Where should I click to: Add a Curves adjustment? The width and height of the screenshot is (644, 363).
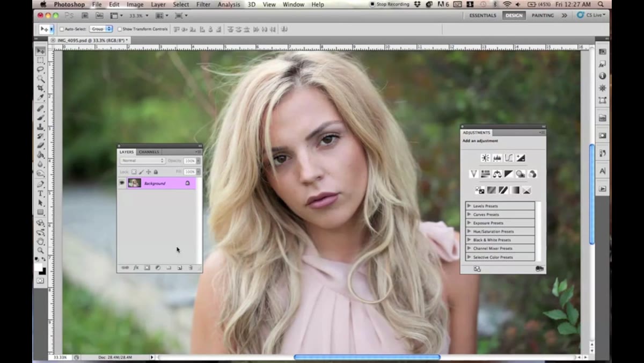(509, 158)
